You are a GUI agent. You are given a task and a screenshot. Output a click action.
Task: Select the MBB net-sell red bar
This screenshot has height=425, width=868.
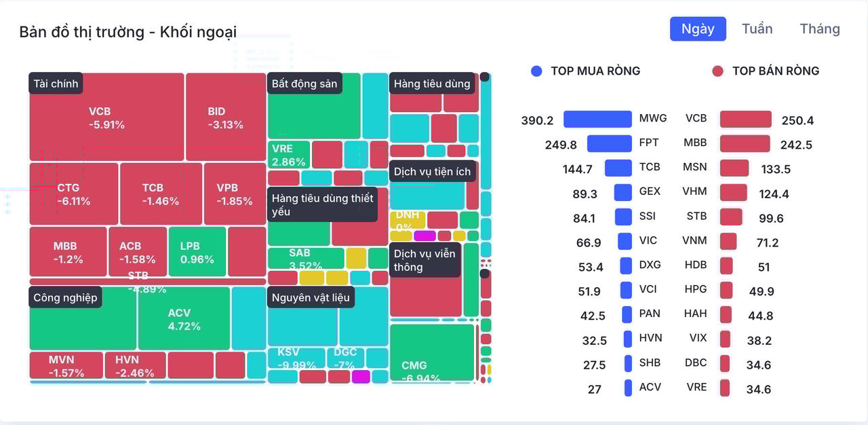(x=745, y=144)
